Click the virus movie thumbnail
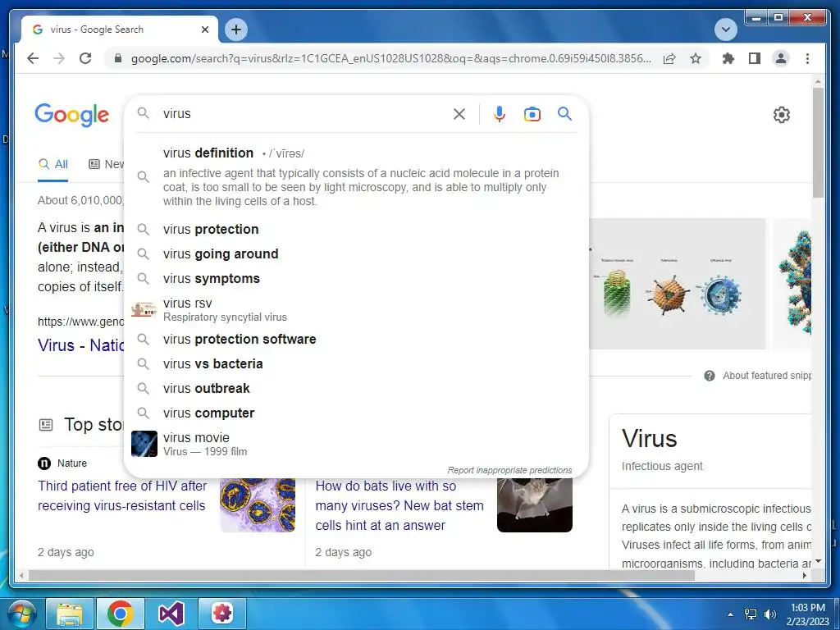The height and width of the screenshot is (630, 840). [144, 444]
